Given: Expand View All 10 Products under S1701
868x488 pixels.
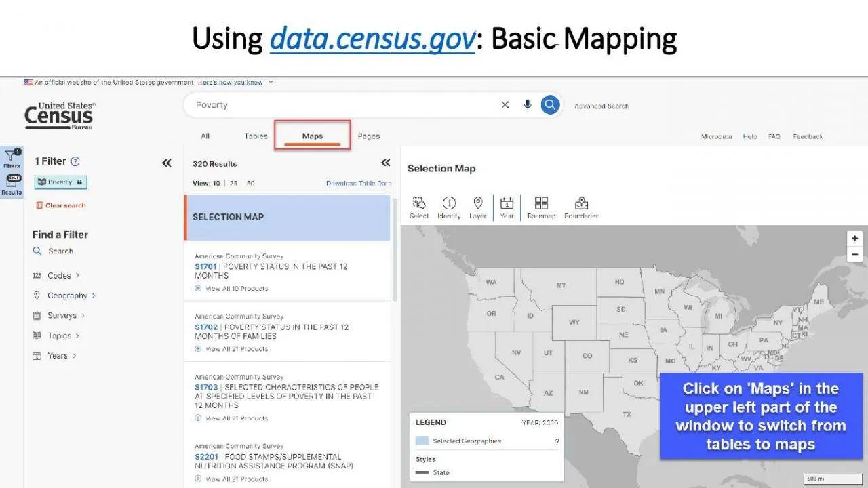Looking at the screenshot, I should [231, 289].
